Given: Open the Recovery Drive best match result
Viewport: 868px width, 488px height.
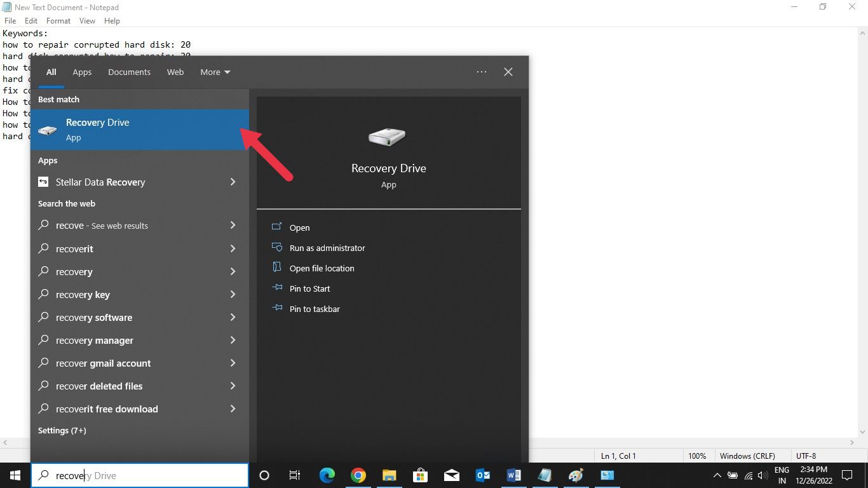Looking at the screenshot, I should point(140,130).
